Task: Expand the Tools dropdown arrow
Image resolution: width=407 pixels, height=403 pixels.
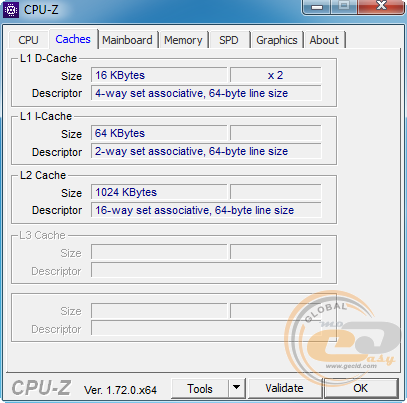Action: 237,388
